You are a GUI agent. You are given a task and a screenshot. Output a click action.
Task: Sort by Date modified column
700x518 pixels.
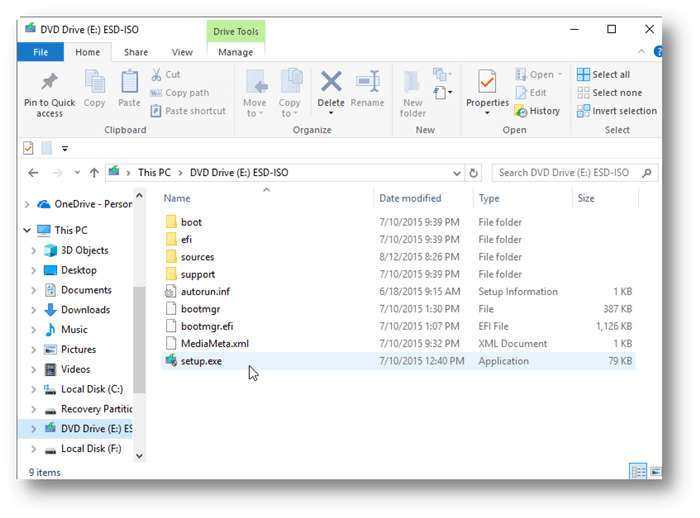click(x=423, y=198)
